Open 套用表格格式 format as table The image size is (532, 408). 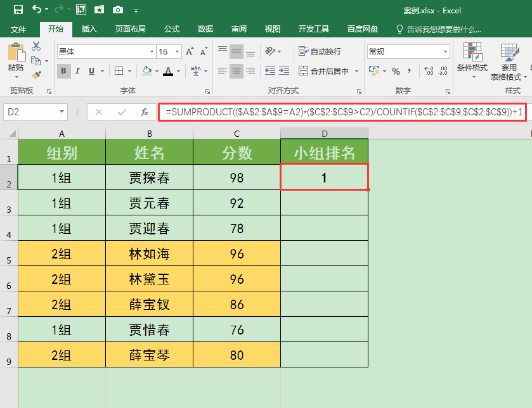pos(508,61)
